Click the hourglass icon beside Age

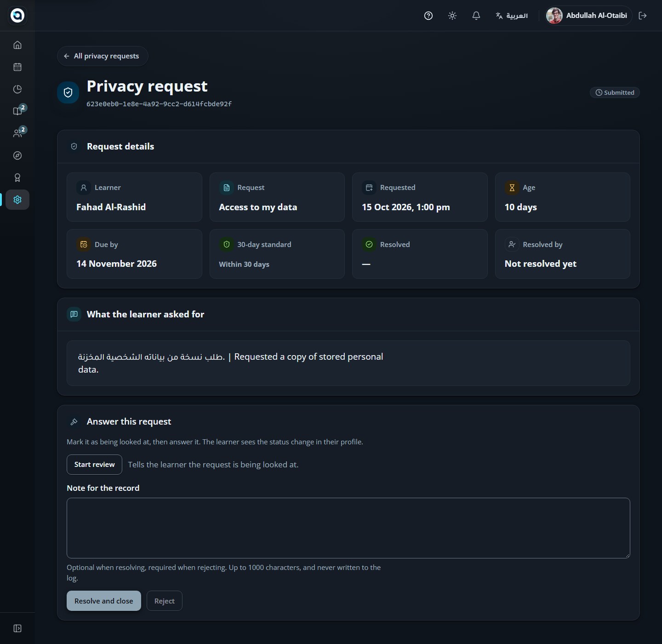tap(512, 188)
